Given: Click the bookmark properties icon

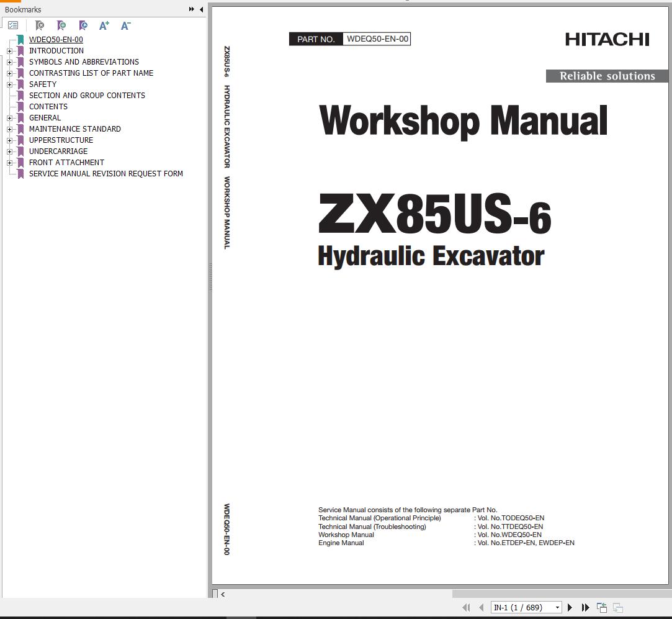Looking at the screenshot, I should 83,25.
